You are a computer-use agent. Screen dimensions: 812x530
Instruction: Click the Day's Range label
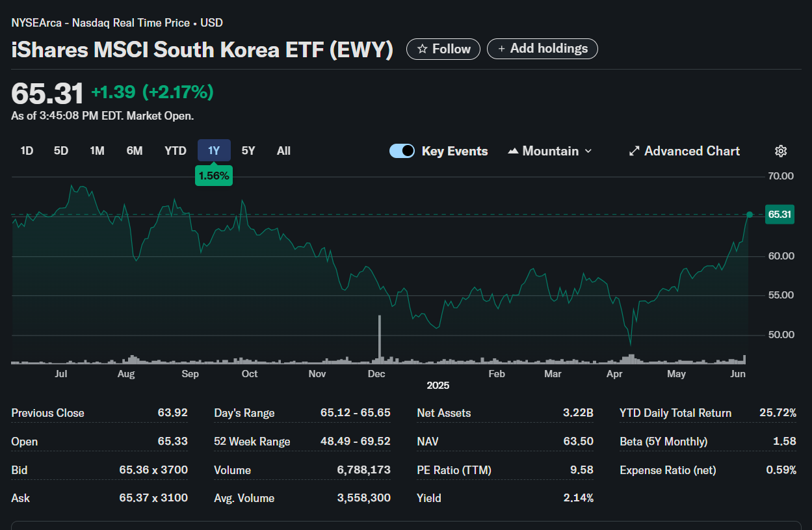tap(244, 413)
